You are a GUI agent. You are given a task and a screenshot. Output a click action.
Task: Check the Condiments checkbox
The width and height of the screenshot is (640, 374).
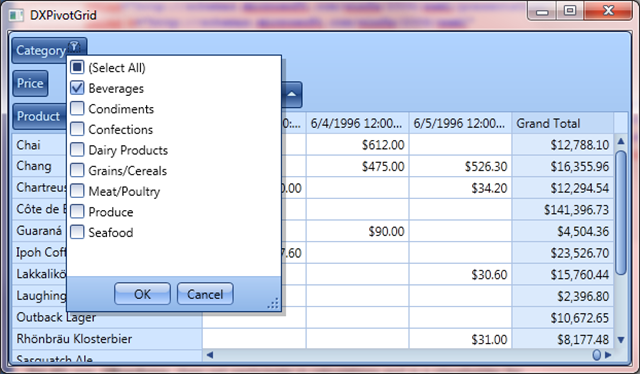pos(77,108)
